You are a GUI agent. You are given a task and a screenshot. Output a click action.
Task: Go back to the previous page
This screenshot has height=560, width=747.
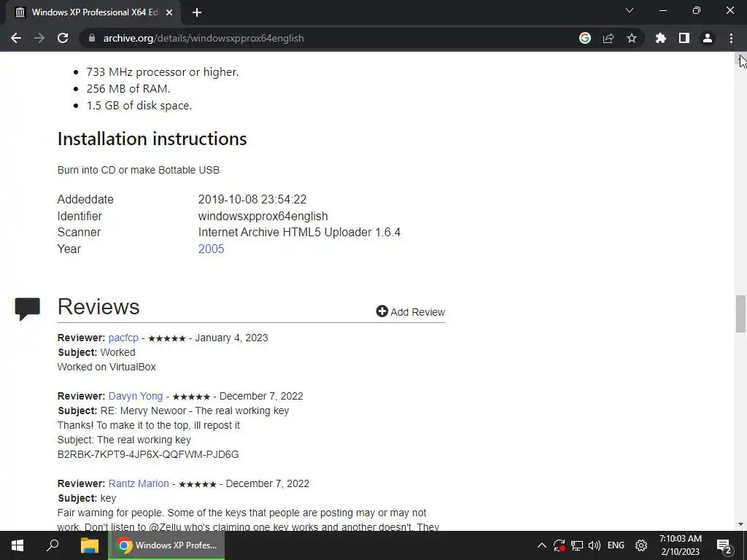16,38
